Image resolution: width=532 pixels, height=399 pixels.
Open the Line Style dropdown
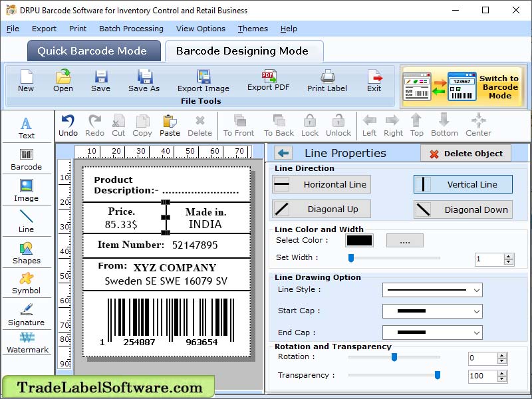point(432,290)
